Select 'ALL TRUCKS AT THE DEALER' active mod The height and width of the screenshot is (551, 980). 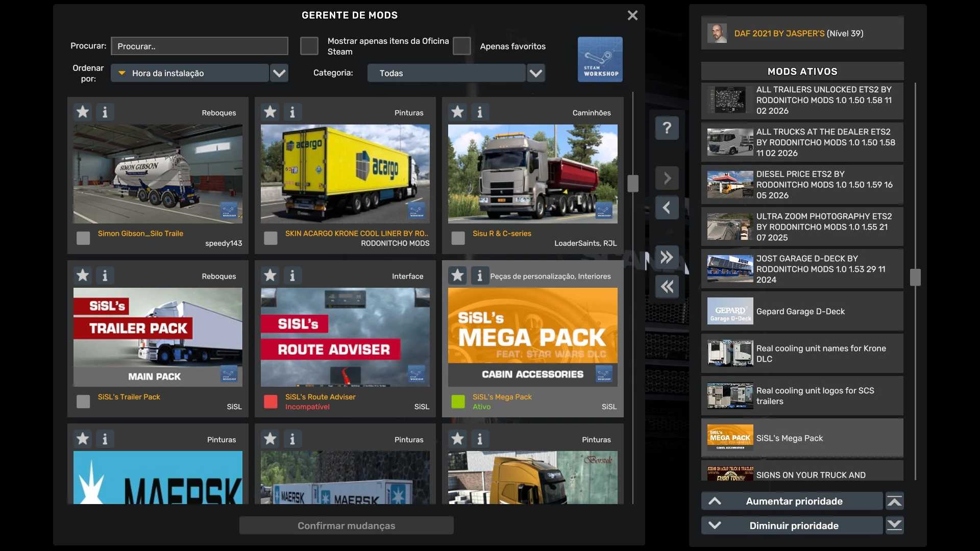pos(802,142)
